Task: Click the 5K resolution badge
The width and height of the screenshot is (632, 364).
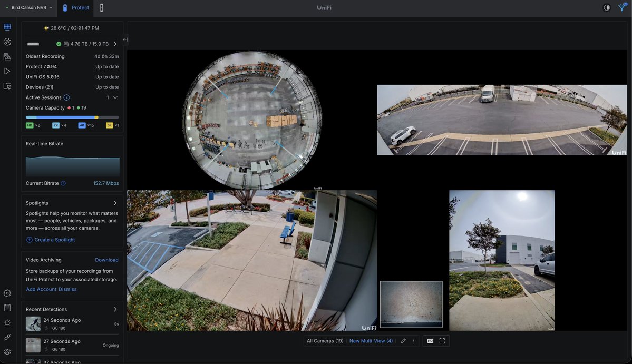Action: pos(109,125)
